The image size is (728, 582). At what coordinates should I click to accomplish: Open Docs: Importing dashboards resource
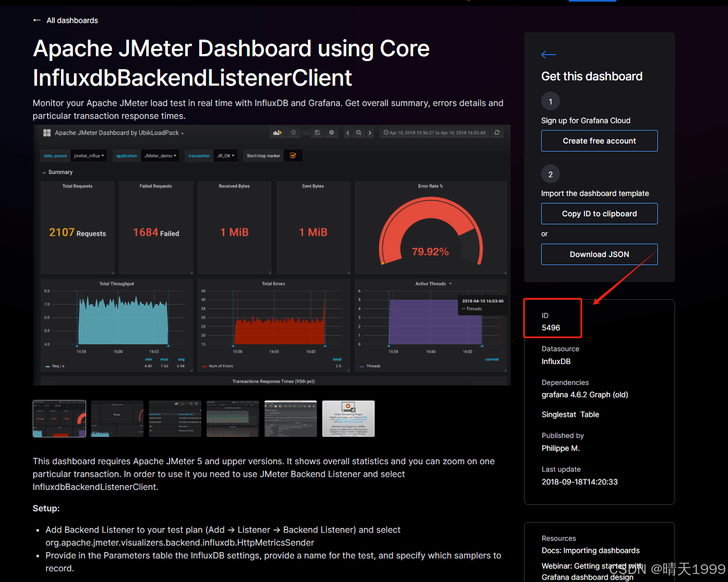pyautogui.click(x=591, y=550)
